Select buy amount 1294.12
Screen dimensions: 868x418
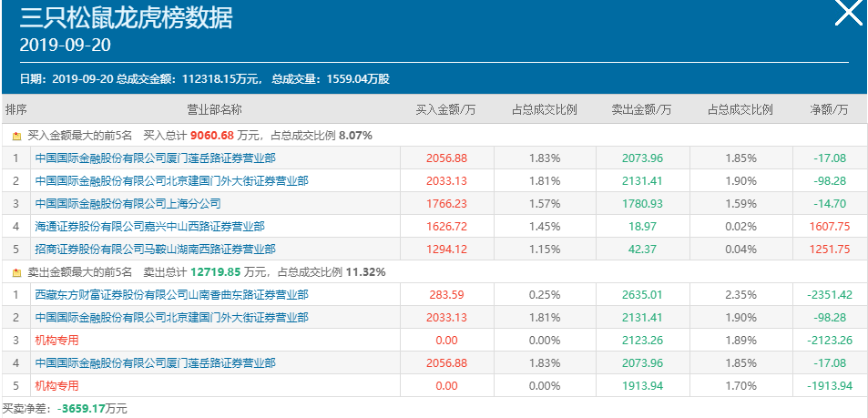coord(446,250)
